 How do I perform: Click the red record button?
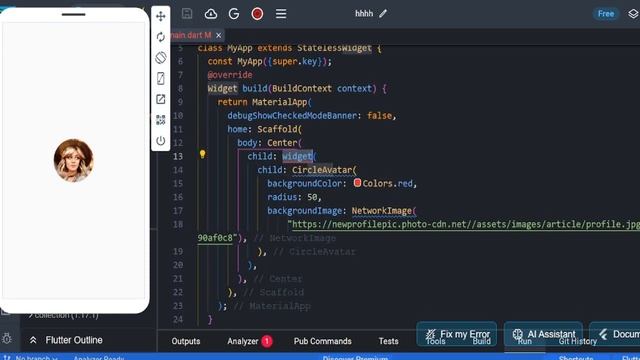click(257, 14)
